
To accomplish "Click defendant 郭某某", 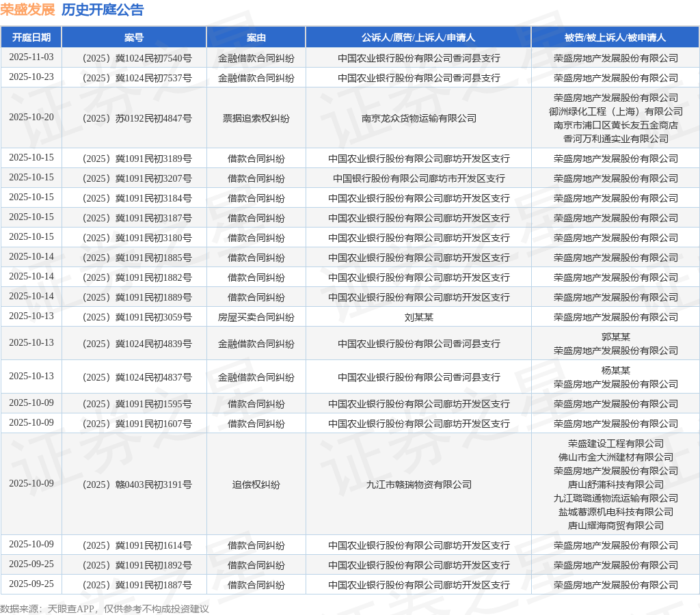I will (616, 337).
